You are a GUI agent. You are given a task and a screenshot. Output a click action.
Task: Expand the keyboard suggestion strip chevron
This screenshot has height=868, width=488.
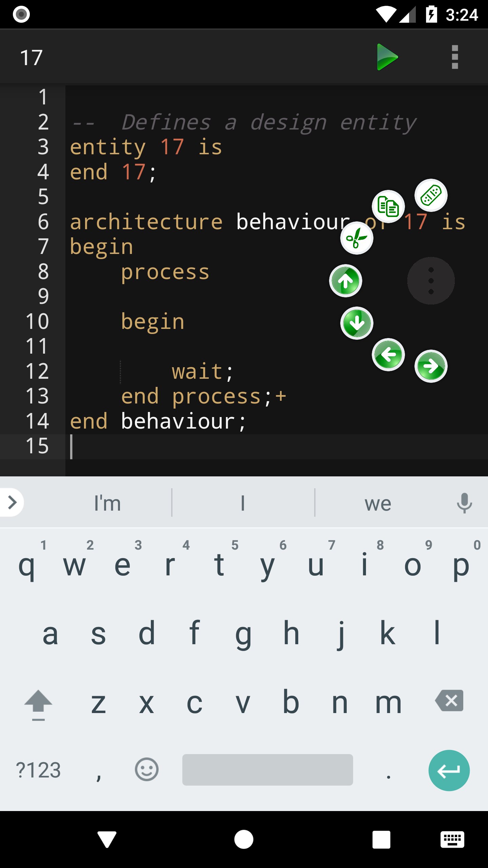click(x=12, y=502)
